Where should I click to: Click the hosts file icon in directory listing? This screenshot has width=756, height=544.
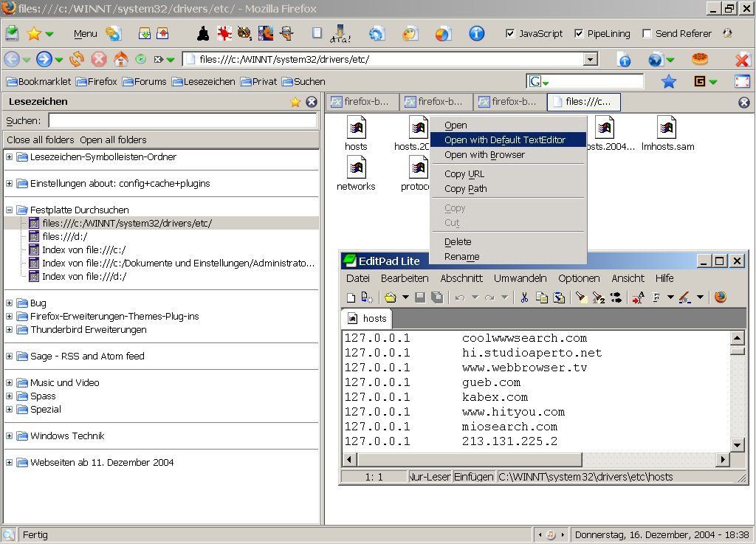(357, 128)
